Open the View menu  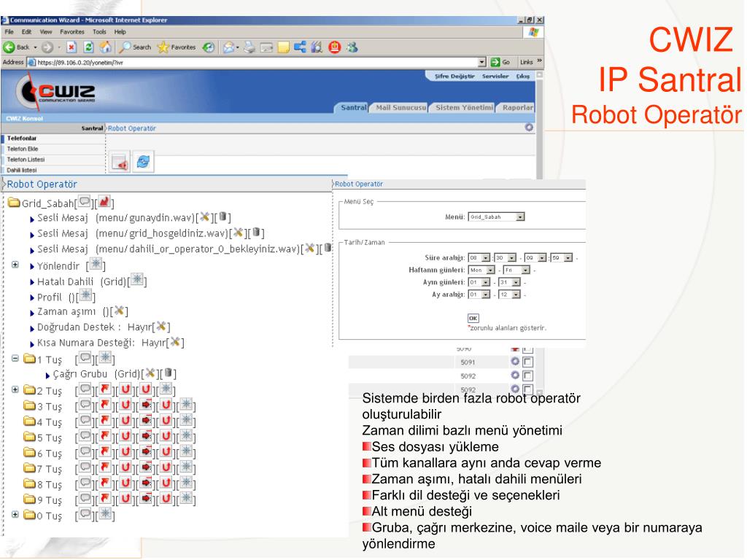tap(46, 32)
